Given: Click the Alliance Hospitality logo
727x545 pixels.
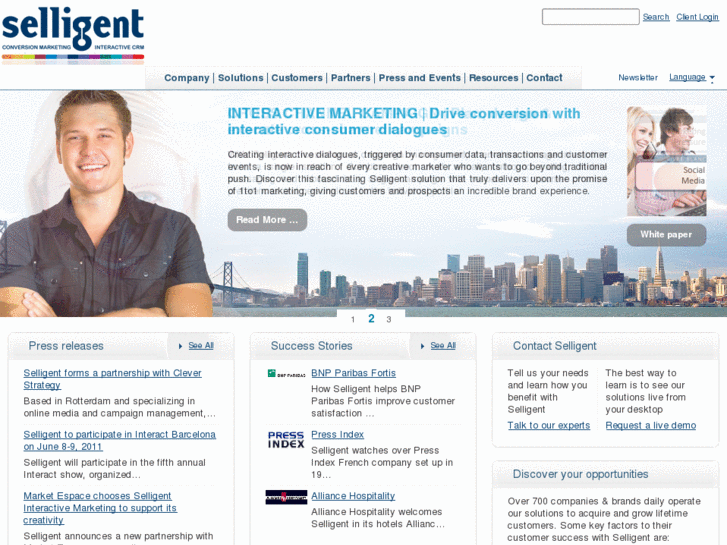Looking at the screenshot, I should [286, 497].
